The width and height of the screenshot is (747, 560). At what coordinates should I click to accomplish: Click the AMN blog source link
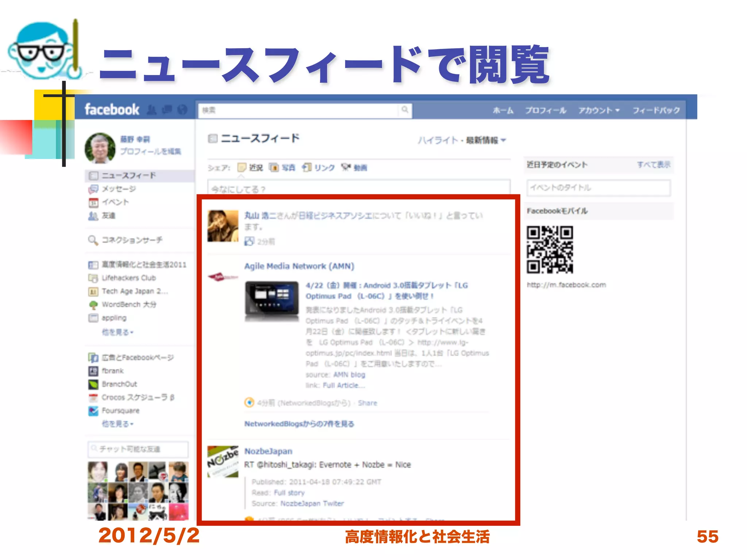(x=349, y=375)
